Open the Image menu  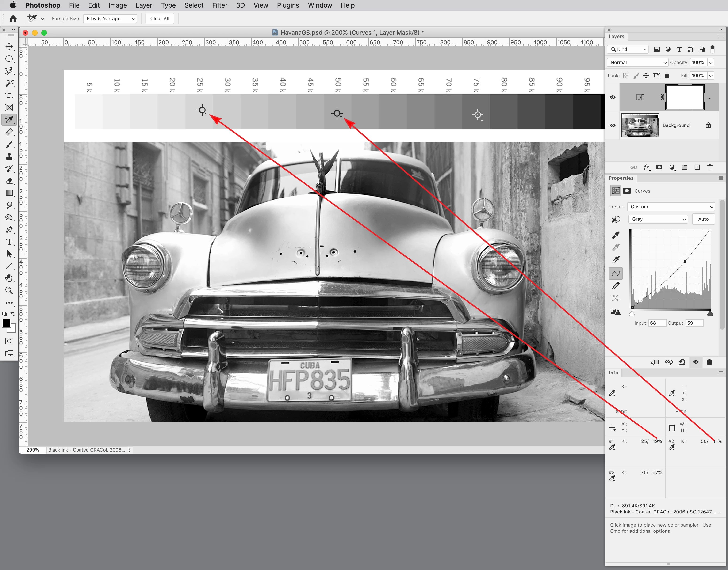[118, 5]
